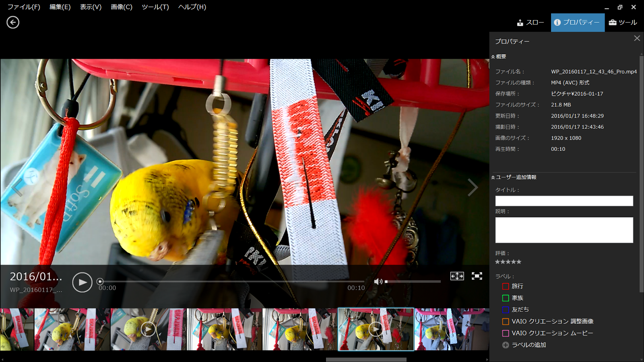
Task: Open the ファイル(F) menu
Action: coord(24,7)
